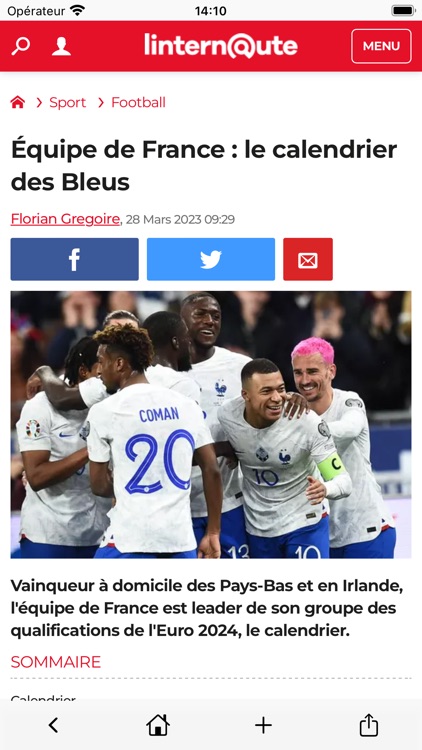Click the chevron before Sport breadcrumb
Image resolution: width=422 pixels, height=750 pixels.
pos(39,102)
